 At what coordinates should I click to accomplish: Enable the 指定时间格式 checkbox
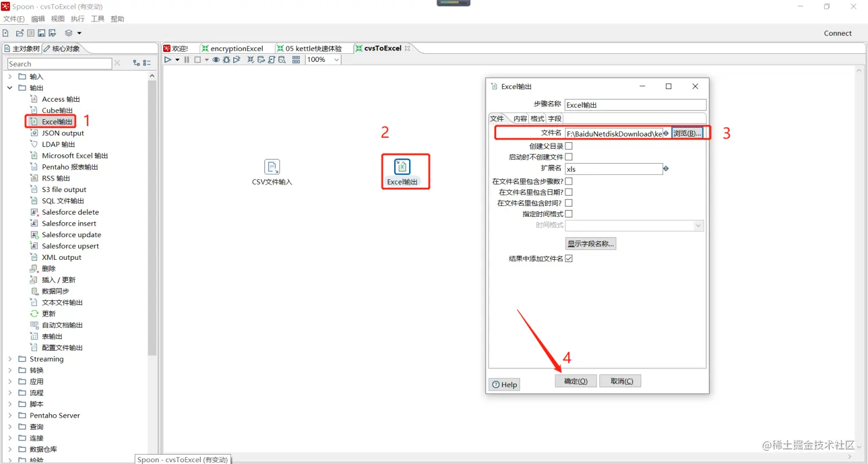pos(569,214)
